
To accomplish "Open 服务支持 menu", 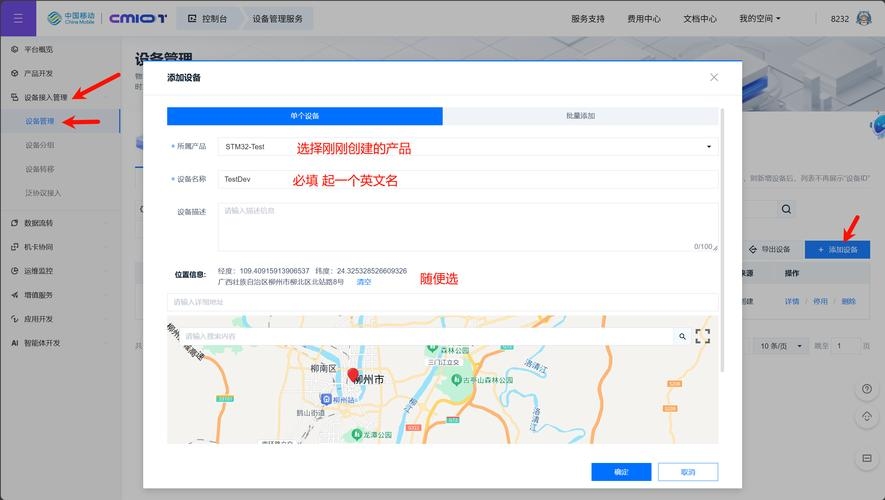I will [588, 19].
